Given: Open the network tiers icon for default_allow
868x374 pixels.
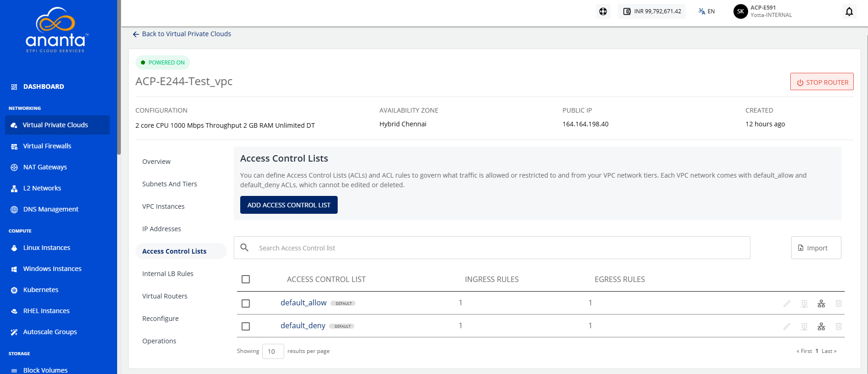Looking at the screenshot, I should click(821, 304).
